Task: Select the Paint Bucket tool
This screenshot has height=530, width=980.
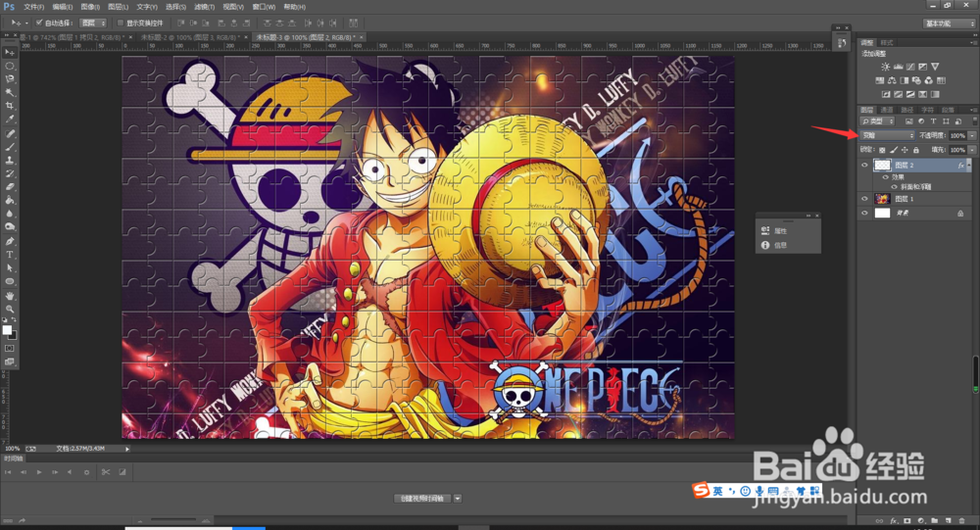Action: coord(10,200)
